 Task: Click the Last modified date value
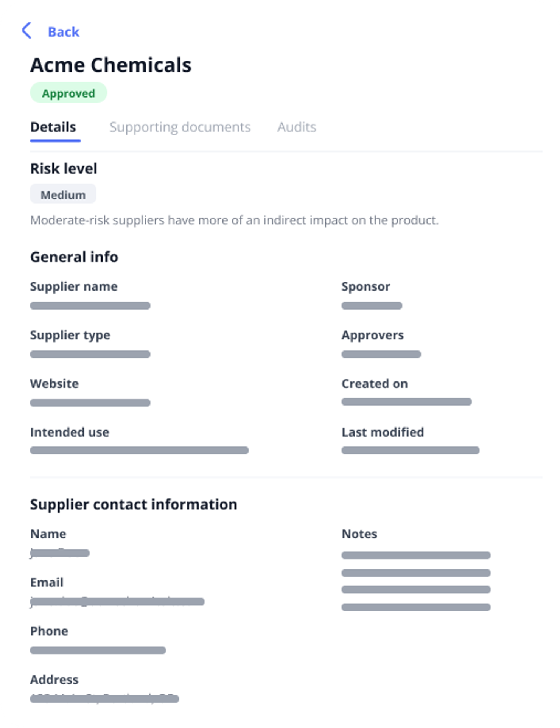[x=410, y=450]
